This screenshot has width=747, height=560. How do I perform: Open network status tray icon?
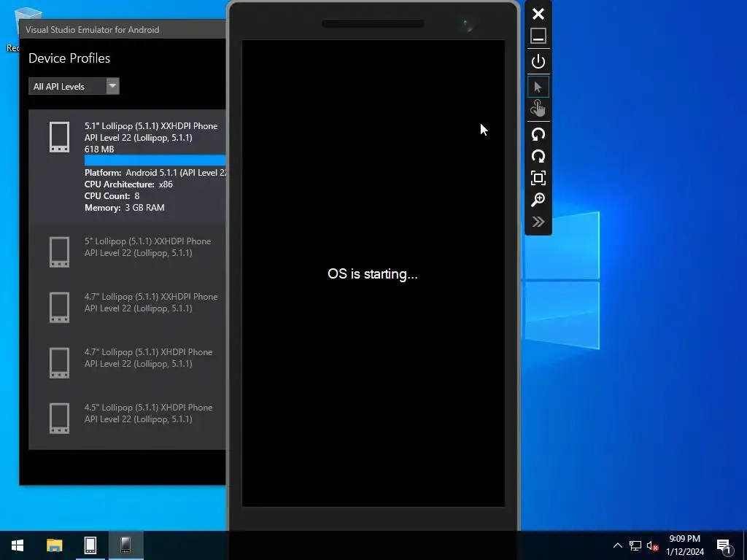coord(635,545)
